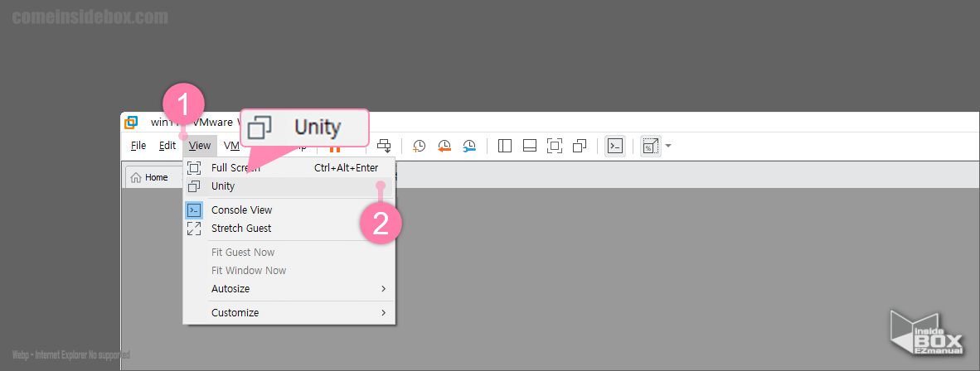Click the Unity mode toolbar icon
Image resolution: width=980 pixels, height=371 pixels.
pyautogui.click(x=580, y=146)
